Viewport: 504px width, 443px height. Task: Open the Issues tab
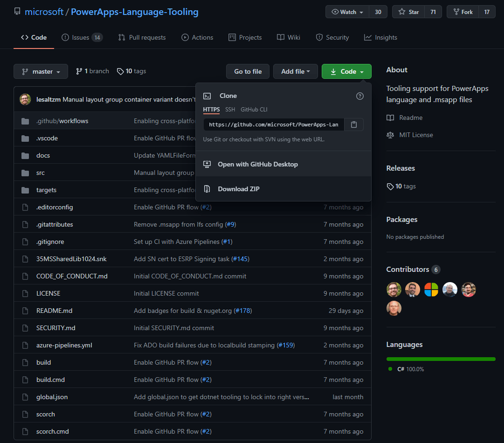pos(82,38)
